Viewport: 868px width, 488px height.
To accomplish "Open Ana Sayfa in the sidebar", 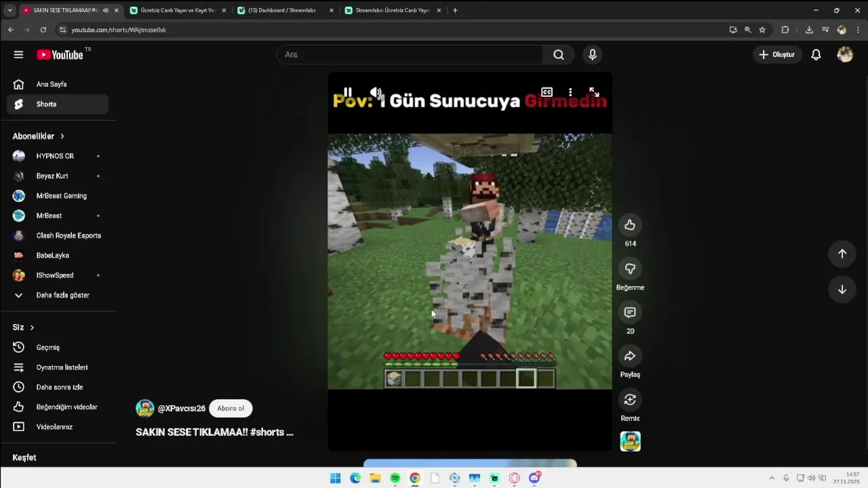I will [58, 84].
